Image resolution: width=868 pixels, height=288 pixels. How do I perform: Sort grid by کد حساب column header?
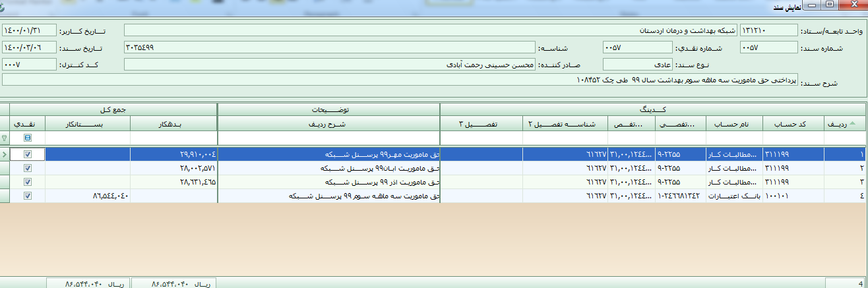click(x=793, y=123)
